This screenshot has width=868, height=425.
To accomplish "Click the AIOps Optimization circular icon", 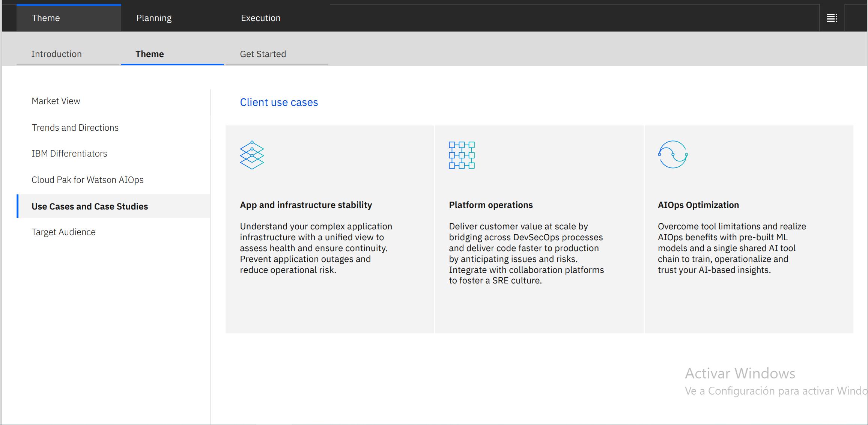I will pos(672,154).
